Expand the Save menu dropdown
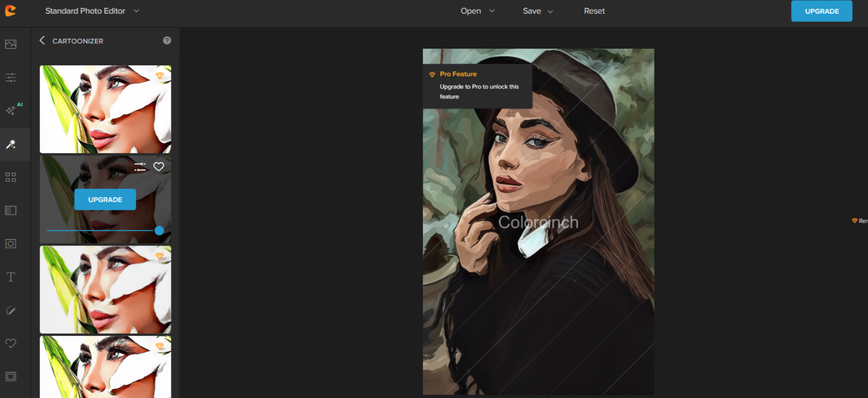868x398 pixels. coord(537,11)
